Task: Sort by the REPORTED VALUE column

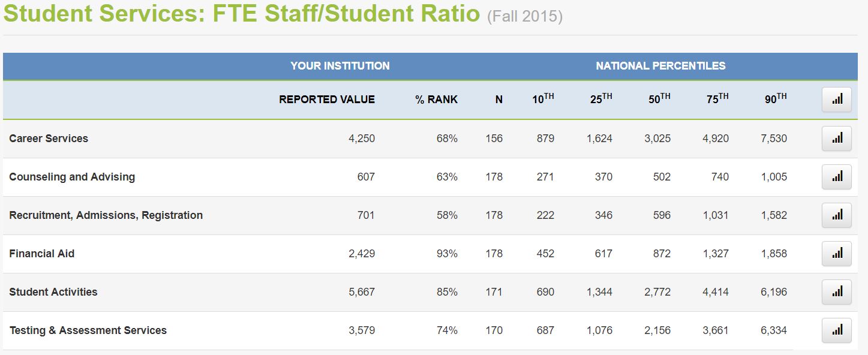Action: pyautogui.click(x=326, y=100)
